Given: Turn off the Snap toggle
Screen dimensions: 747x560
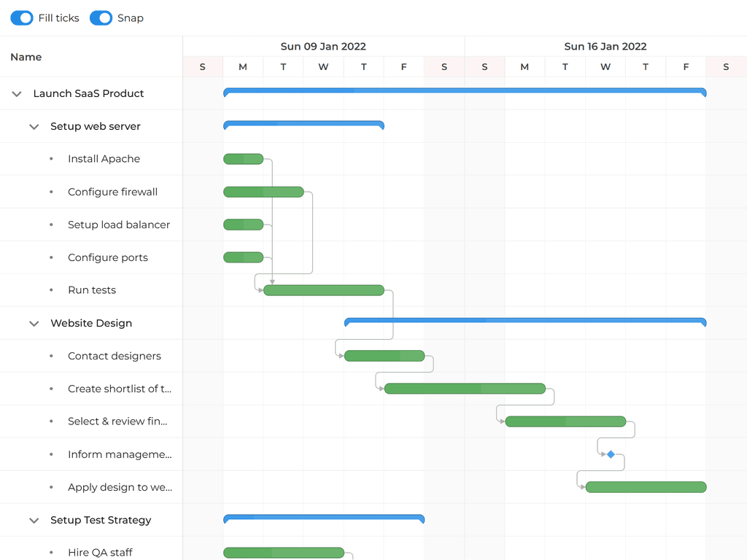Looking at the screenshot, I should [x=101, y=17].
